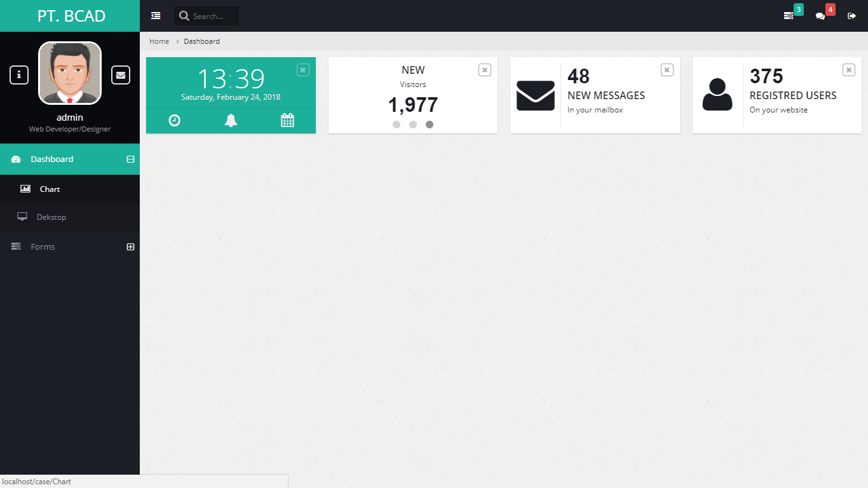
Task: Open the Dekstop submenu item
Action: [51, 217]
